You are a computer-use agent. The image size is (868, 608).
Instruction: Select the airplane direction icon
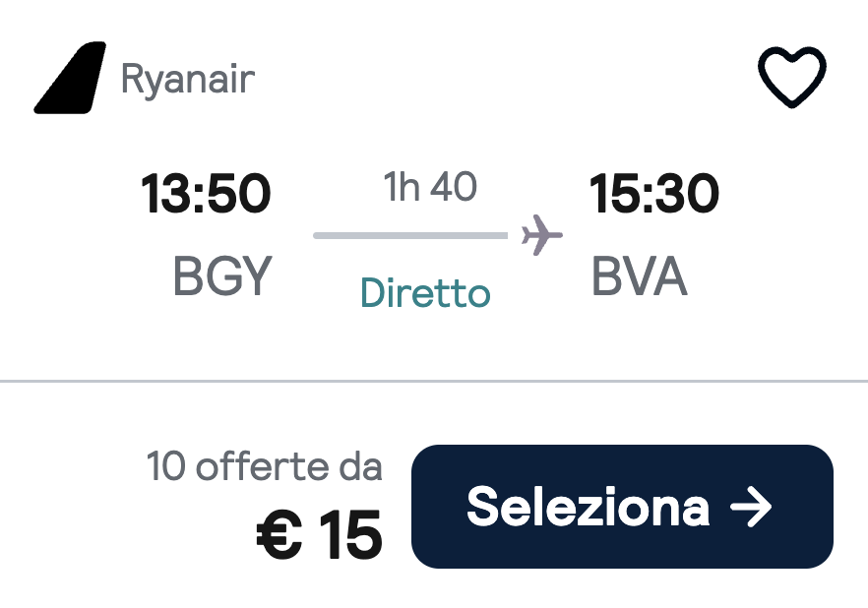click(x=540, y=234)
